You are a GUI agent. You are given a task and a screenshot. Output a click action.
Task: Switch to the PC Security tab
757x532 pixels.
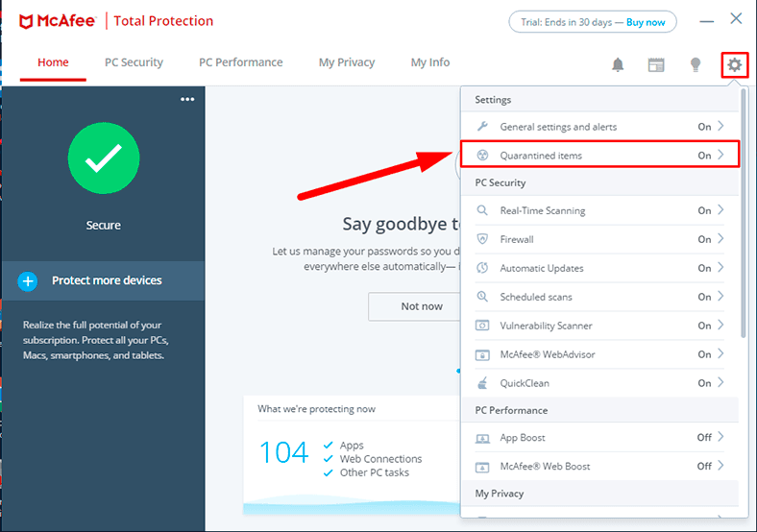(134, 62)
